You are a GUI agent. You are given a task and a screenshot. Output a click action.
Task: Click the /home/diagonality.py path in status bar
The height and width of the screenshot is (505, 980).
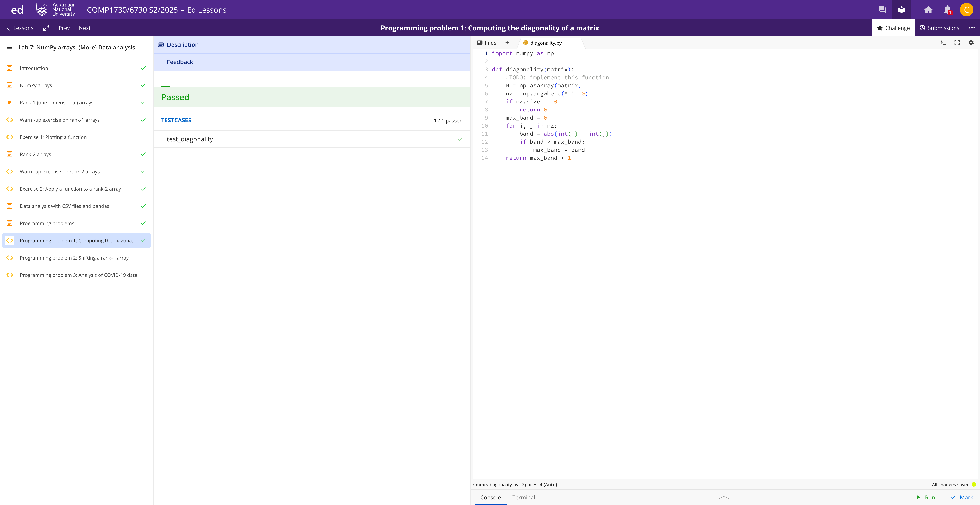tap(495, 485)
